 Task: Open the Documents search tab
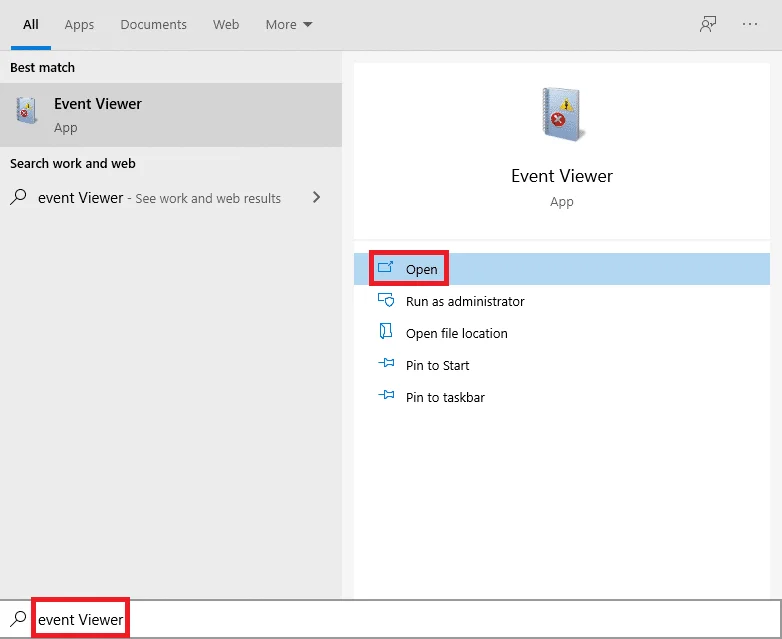(x=154, y=24)
